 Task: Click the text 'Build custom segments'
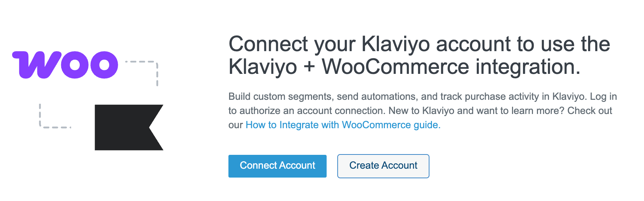pyautogui.click(x=280, y=97)
